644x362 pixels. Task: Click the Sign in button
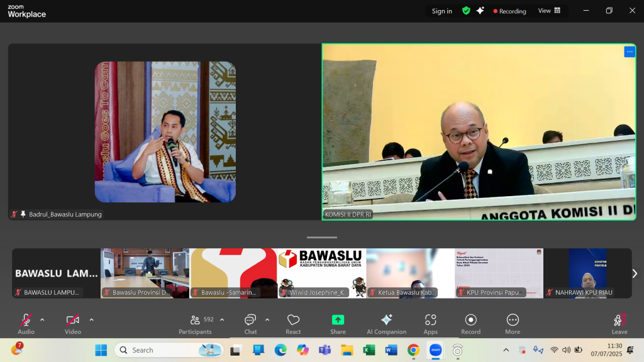coord(441,11)
